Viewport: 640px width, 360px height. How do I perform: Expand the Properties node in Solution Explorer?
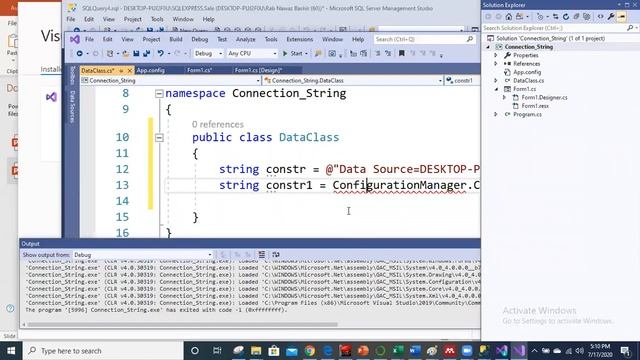pos(496,55)
